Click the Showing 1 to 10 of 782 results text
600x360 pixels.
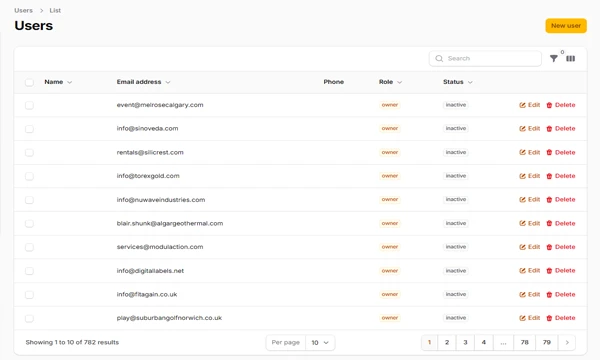[72, 342]
